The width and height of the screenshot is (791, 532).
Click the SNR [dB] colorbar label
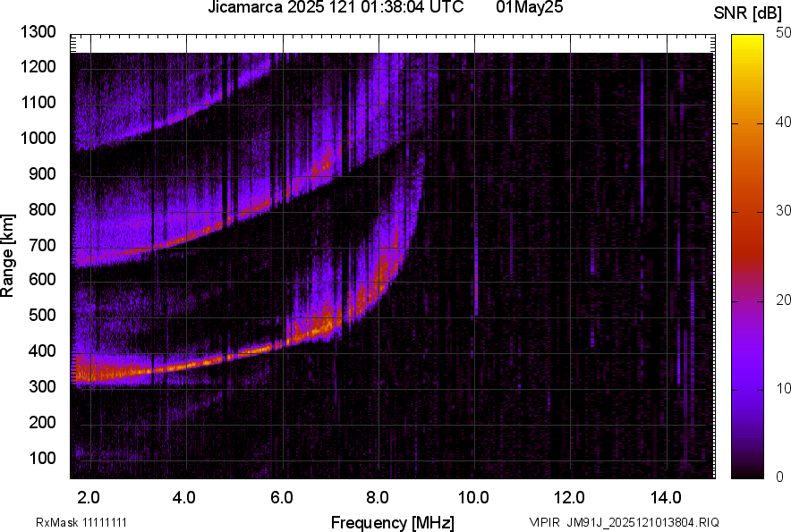pos(747,13)
